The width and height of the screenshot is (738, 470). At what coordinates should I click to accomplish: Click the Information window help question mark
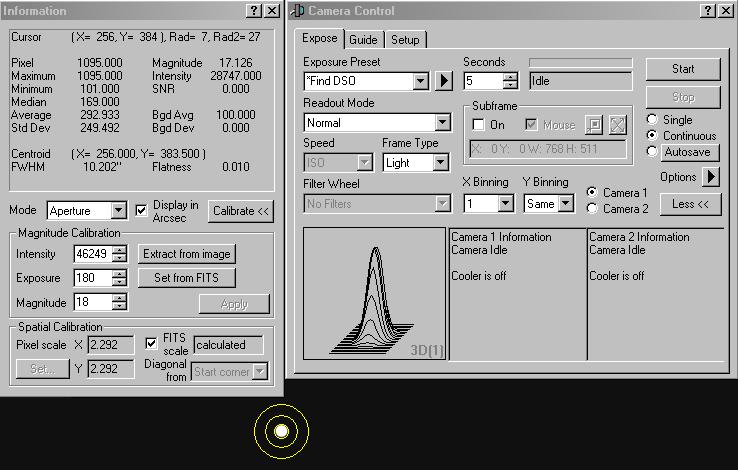(254, 11)
